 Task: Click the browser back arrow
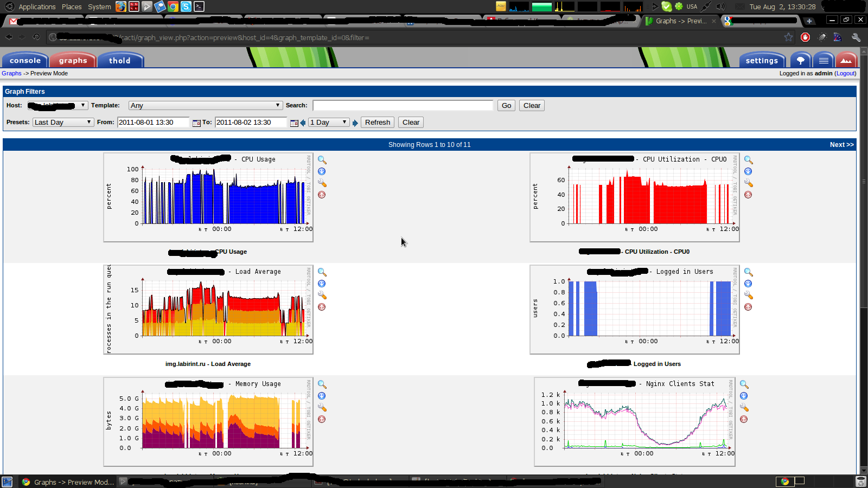coord(9,37)
